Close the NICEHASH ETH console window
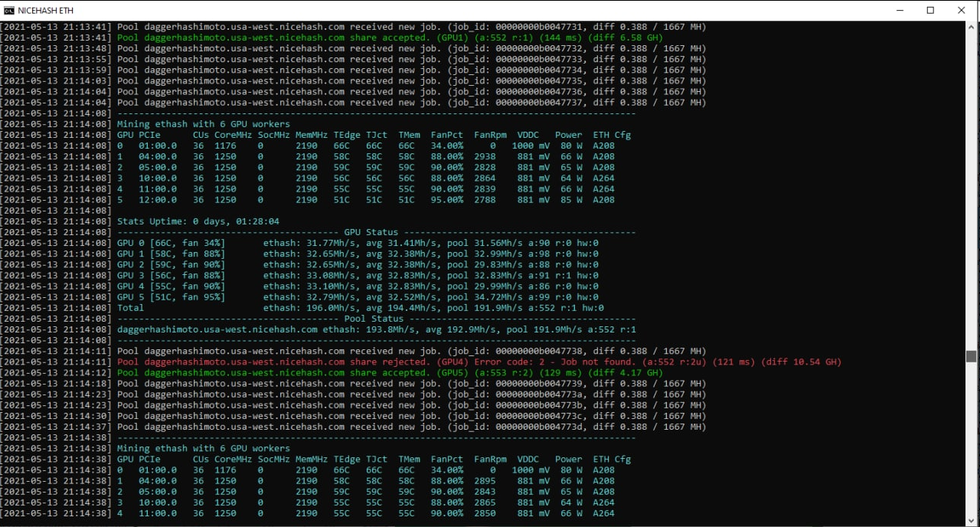This screenshot has height=527, width=980. point(962,10)
